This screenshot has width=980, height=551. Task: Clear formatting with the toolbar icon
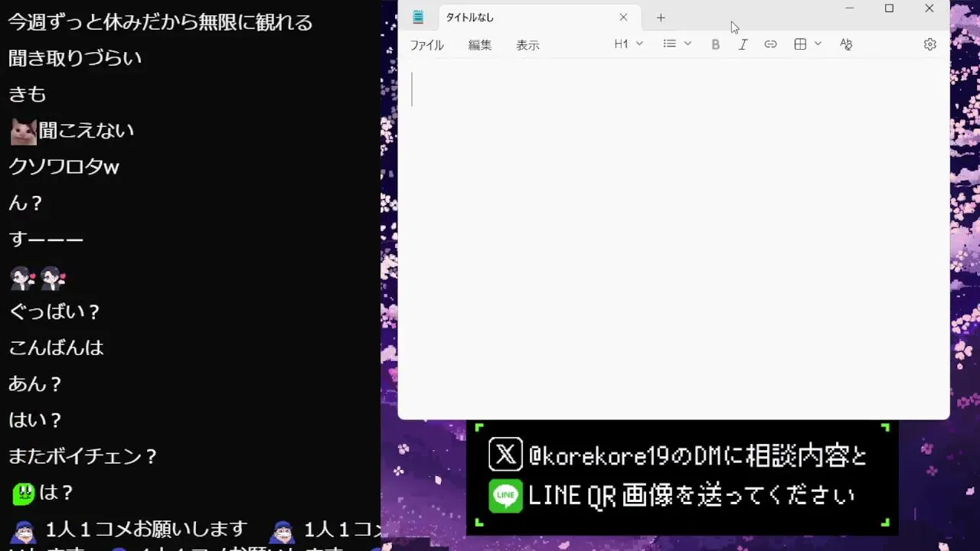pos(846,44)
